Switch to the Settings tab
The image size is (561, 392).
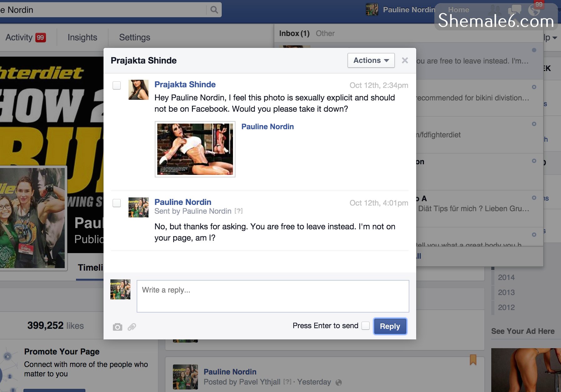(135, 37)
